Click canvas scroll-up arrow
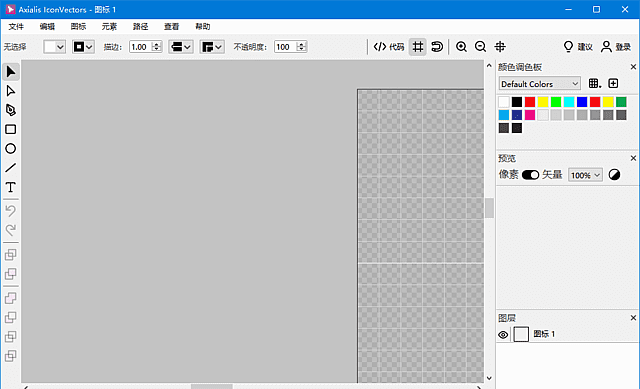 (489, 65)
